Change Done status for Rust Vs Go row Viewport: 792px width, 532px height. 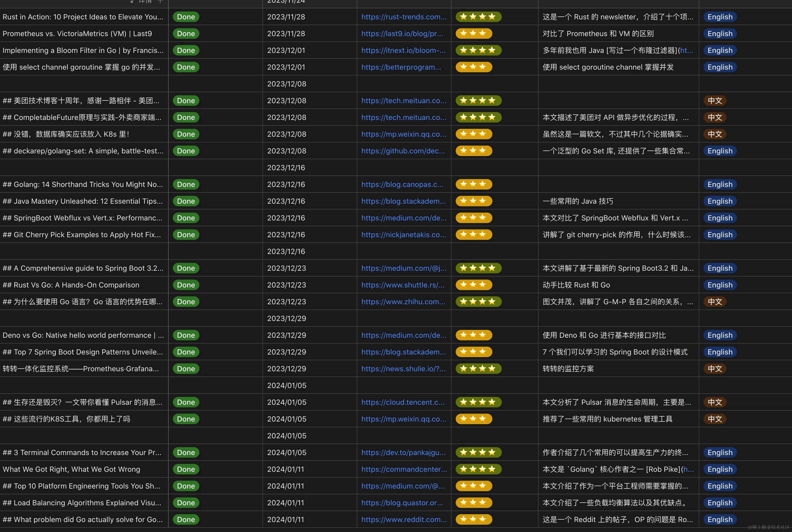[x=186, y=285]
